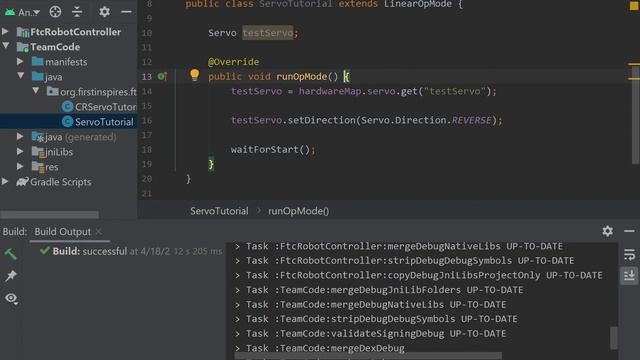
Task: Switch to the Build Output tab
Action: coord(62,232)
